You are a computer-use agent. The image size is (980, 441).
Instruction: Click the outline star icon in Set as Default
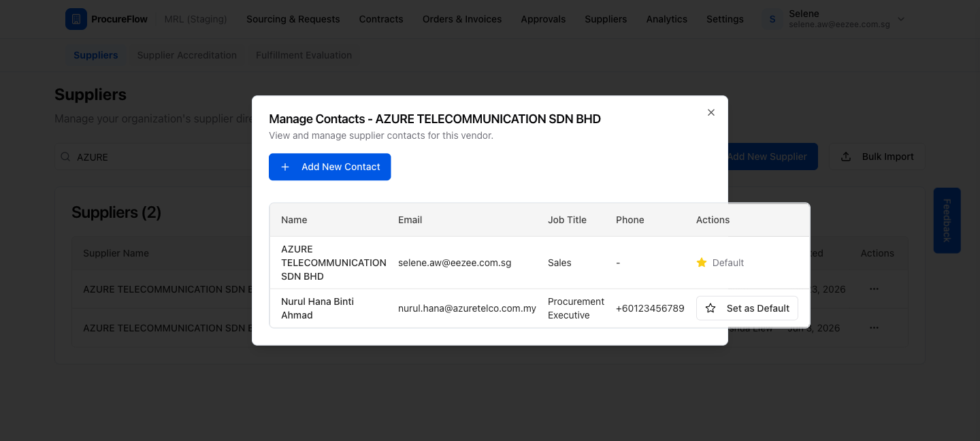pyautogui.click(x=710, y=308)
